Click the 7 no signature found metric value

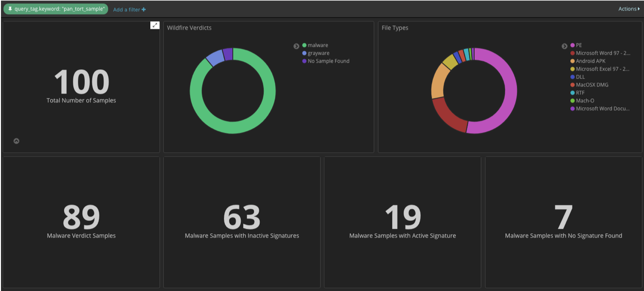pyautogui.click(x=564, y=217)
